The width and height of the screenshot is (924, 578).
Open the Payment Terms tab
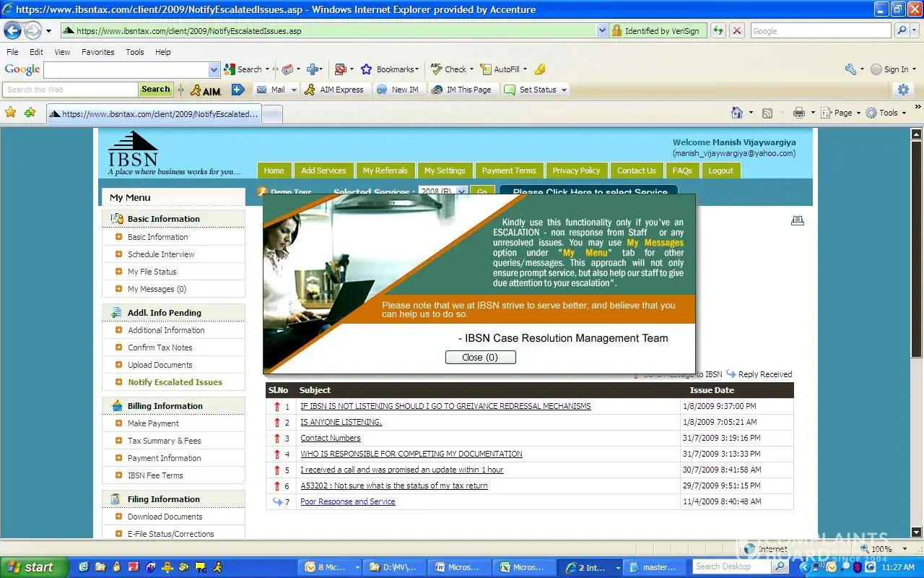[x=509, y=171]
